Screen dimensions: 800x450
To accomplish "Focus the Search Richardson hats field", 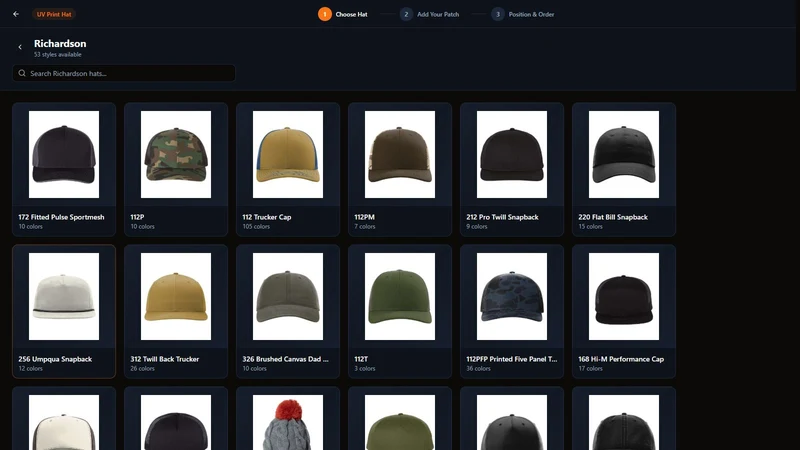I will tap(124, 73).
